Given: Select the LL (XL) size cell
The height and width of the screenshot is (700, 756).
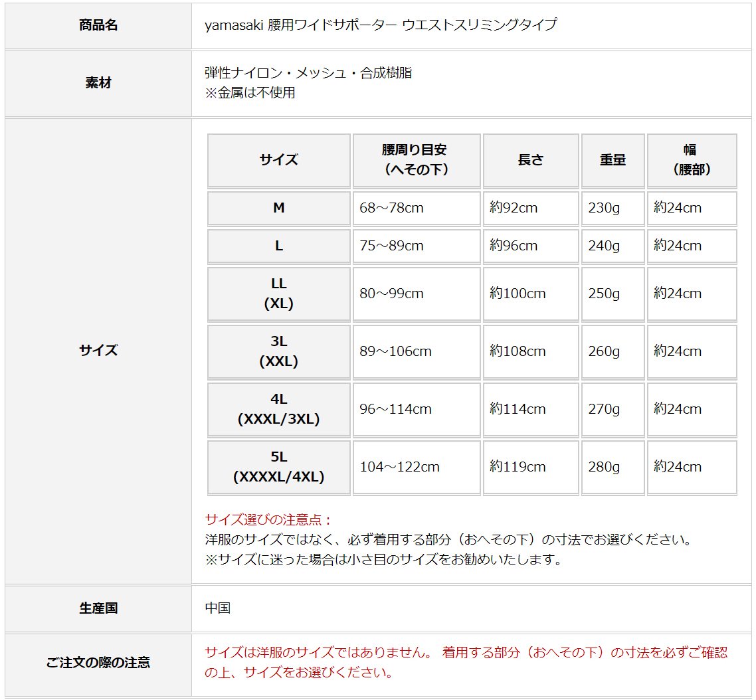Looking at the screenshot, I should (x=278, y=294).
